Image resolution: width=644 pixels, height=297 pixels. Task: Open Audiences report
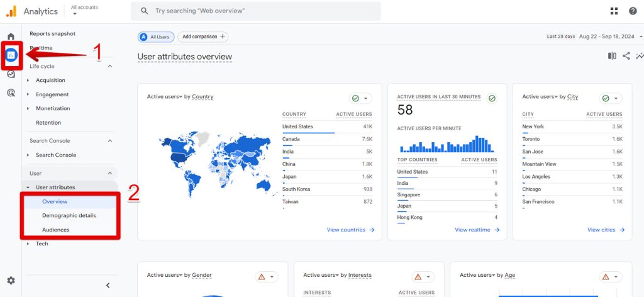coord(56,230)
